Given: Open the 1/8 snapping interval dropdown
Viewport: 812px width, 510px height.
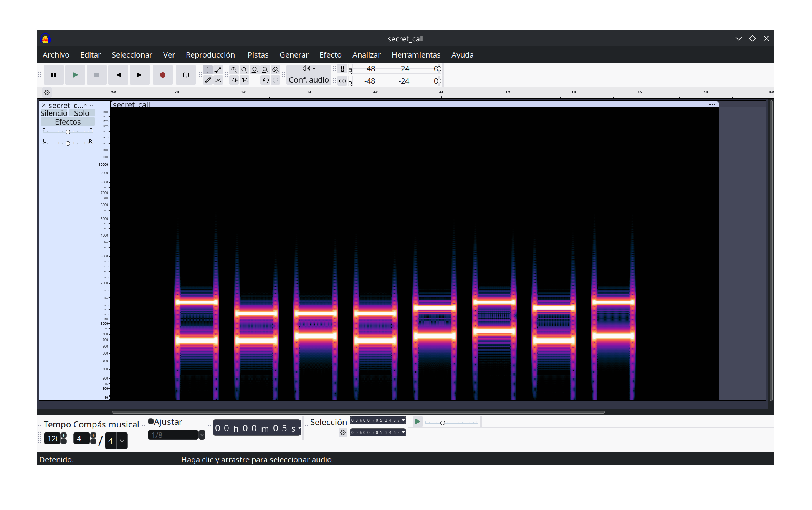Looking at the screenshot, I should pyautogui.click(x=202, y=435).
